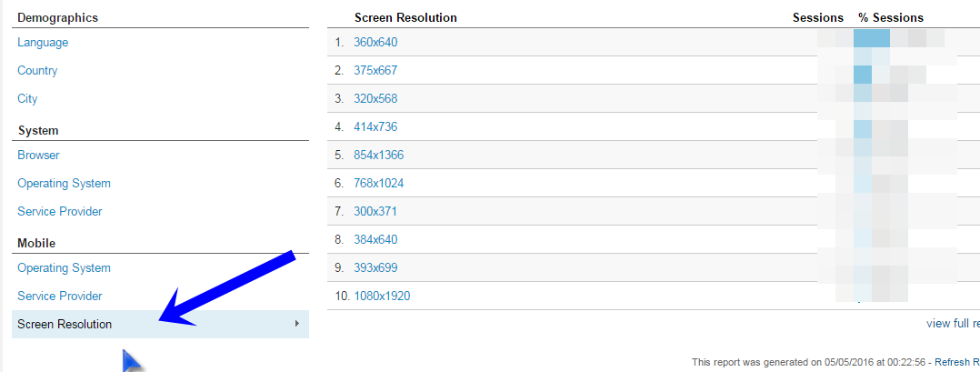This screenshot has width=980, height=372.
Task: Open the 768x1024 resolution entry
Action: pyautogui.click(x=379, y=183)
